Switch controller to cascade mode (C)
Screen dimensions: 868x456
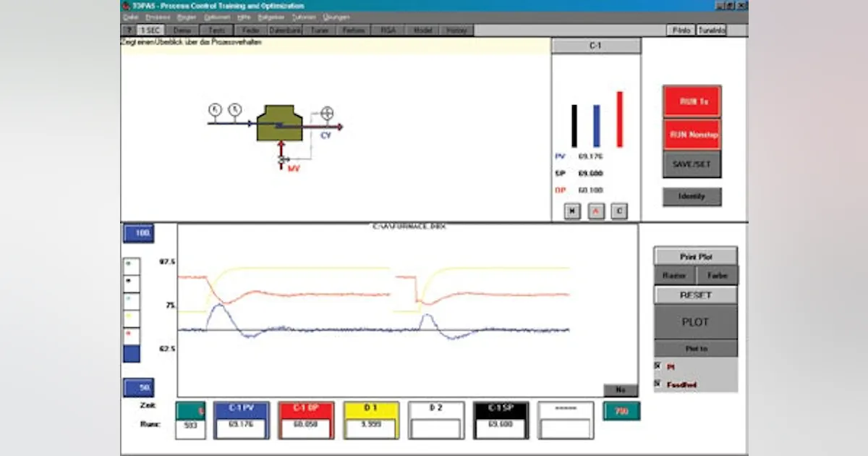(x=619, y=211)
